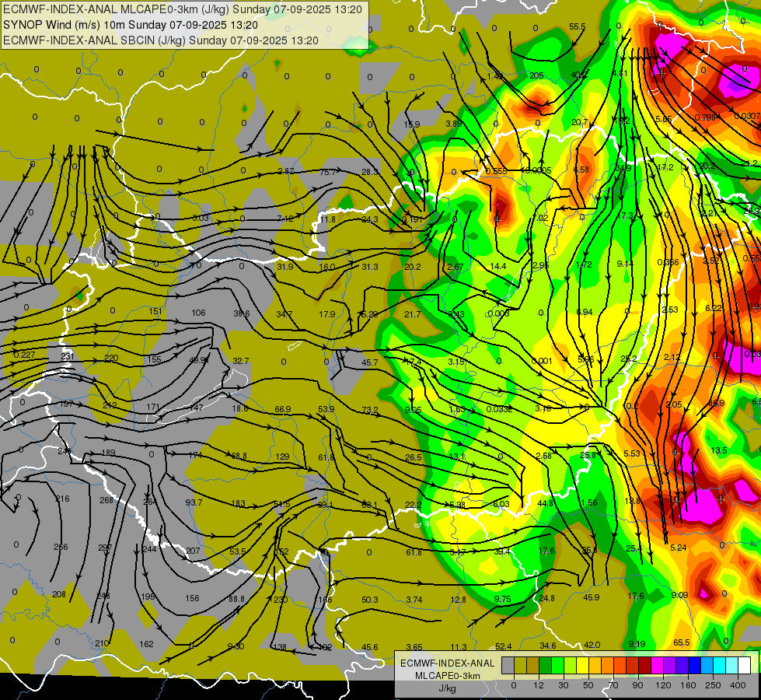Image resolution: width=761 pixels, height=700 pixels.
Task: Click the dark green legend swatch
Action: (x=546, y=665)
